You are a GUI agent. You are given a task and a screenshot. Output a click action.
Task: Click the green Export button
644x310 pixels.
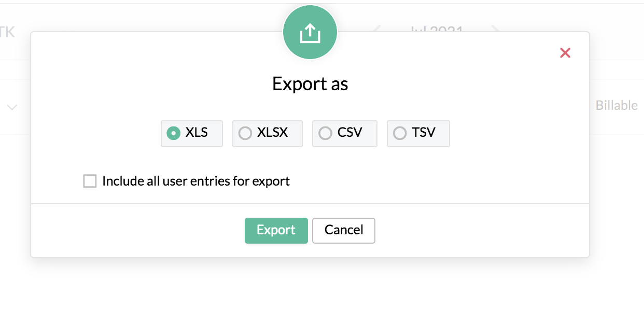click(276, 230)
